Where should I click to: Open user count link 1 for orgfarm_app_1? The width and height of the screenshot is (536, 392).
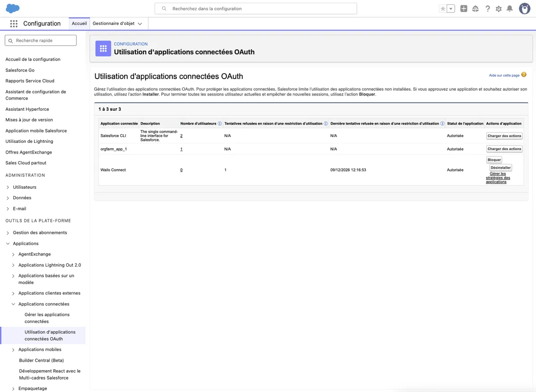click(x=181, y=149)
